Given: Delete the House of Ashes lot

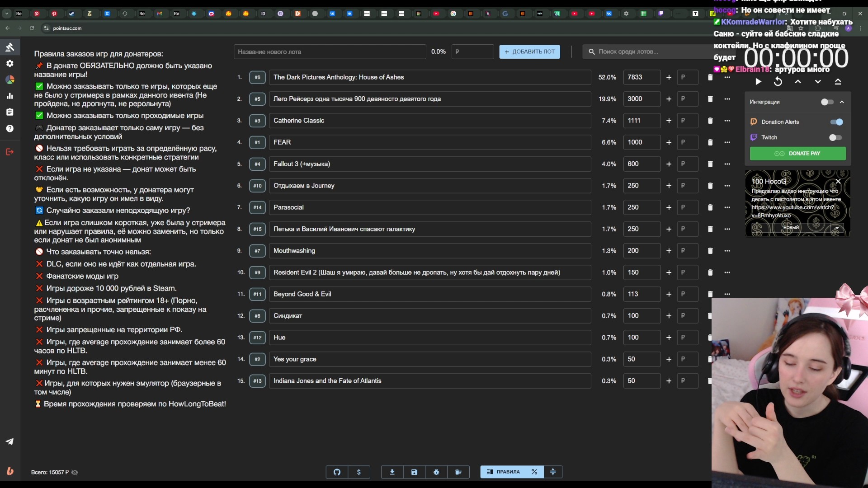Looking at the screenshot, I should pyautogui.click(x=710, y=77).
